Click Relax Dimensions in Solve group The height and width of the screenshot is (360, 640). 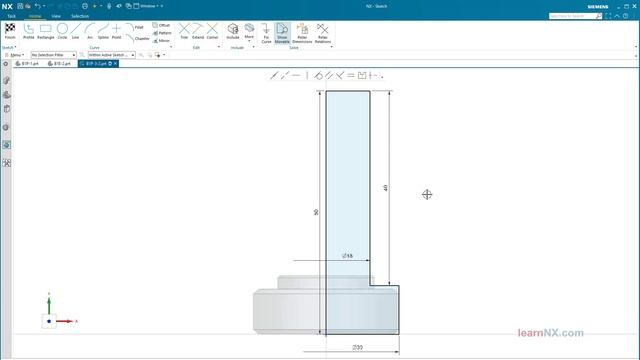click(302, 33)
